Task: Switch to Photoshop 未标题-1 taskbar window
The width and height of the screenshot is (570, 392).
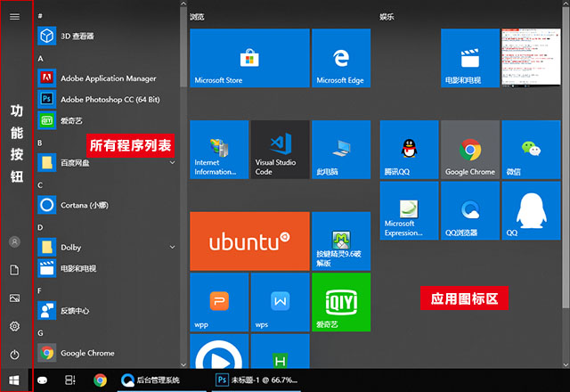Action: coord(256,380)
